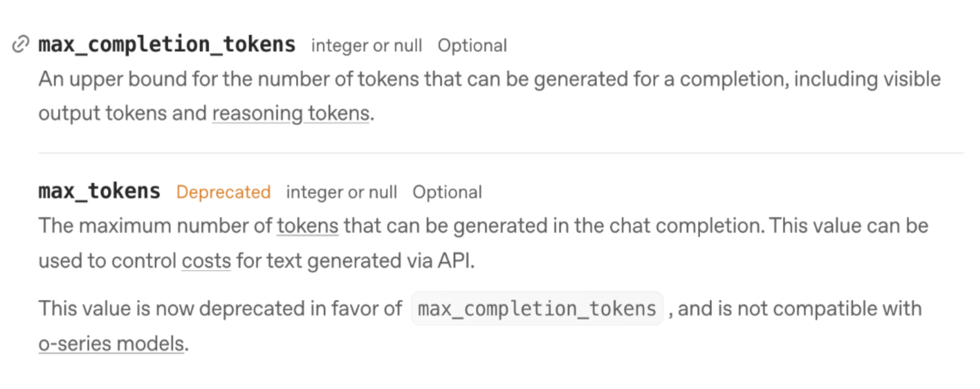Click the inline max_completion_tokens code snippet
The width and height of the screenshot is (980, 389).
click(x=537, y=308)
